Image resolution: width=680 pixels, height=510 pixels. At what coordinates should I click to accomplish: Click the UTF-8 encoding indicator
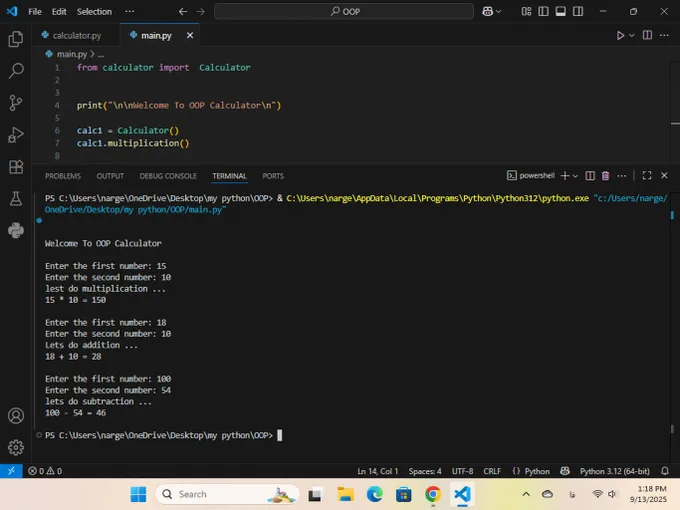coord(462,471)
